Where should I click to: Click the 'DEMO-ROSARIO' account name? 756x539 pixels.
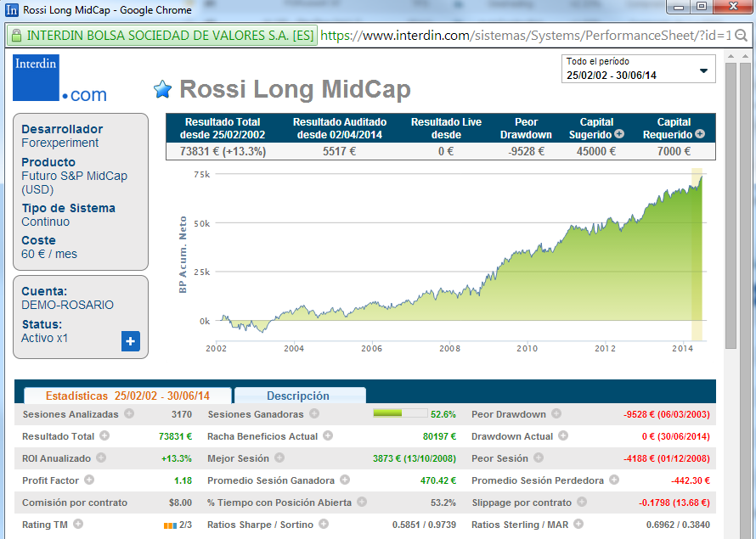click(67, 305)
